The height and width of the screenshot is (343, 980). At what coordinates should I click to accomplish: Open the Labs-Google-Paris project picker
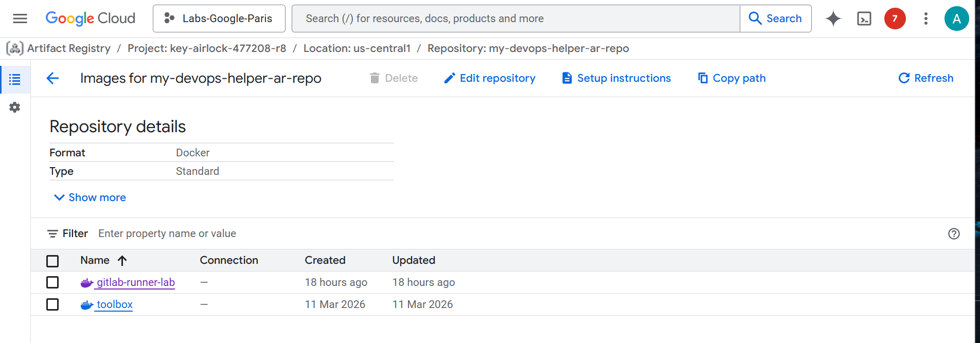[x=219, y=19]
